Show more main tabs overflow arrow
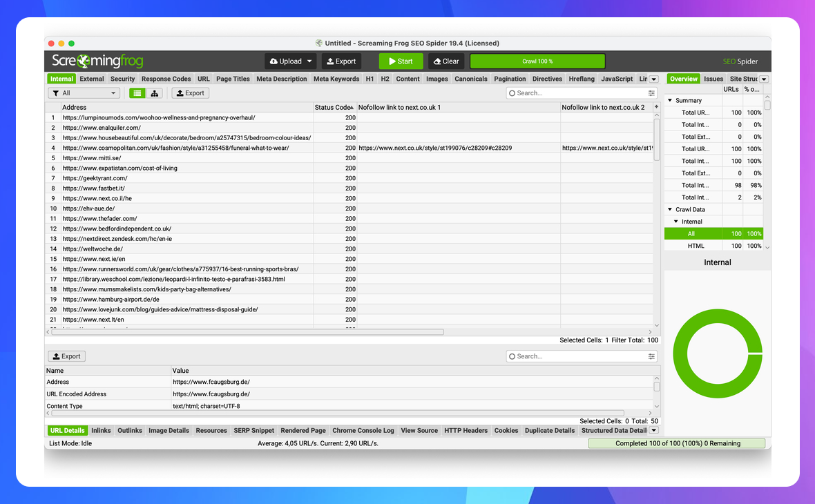The image size is (815, 504). point(654,79)
